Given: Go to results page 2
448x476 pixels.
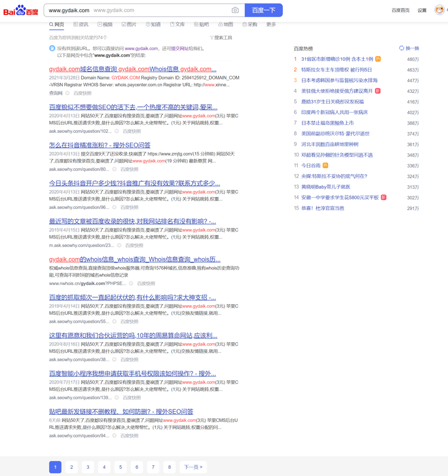Looking at the screenshot, I should [72, 467].
